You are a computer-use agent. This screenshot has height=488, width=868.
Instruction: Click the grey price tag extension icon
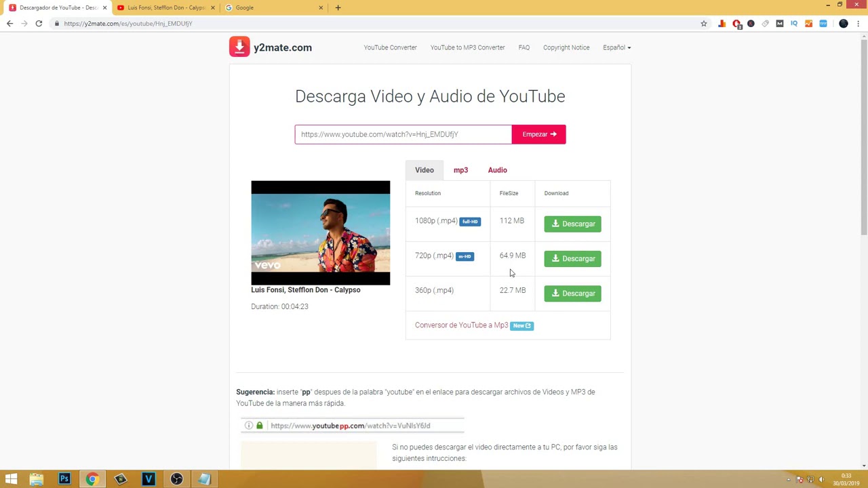766,24
